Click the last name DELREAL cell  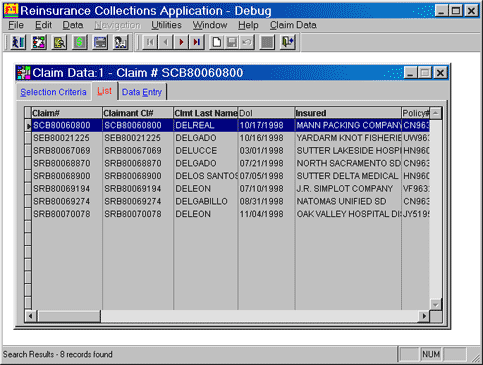[206, 125]
